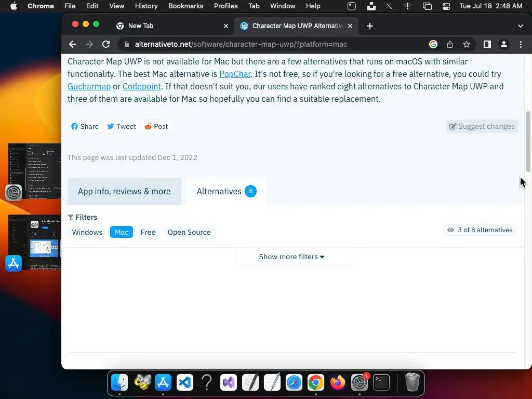Select the Alternatives tab
Screen dimensions: 532x399
pyautogui.click(x=227, y=191)
